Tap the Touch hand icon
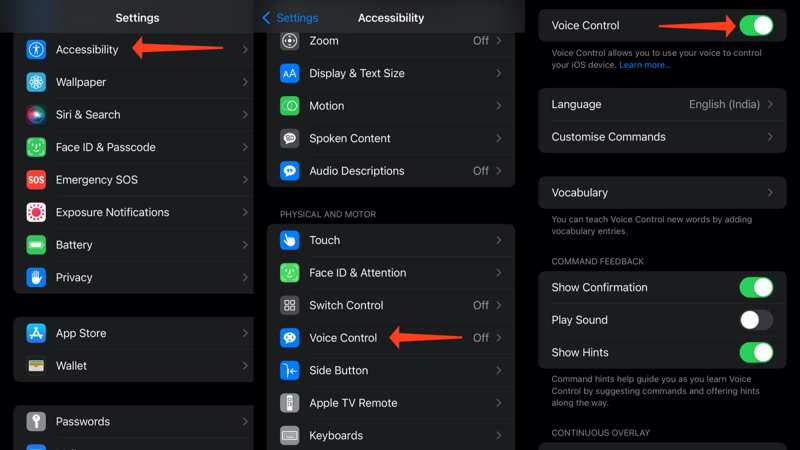 pos(289,240)
